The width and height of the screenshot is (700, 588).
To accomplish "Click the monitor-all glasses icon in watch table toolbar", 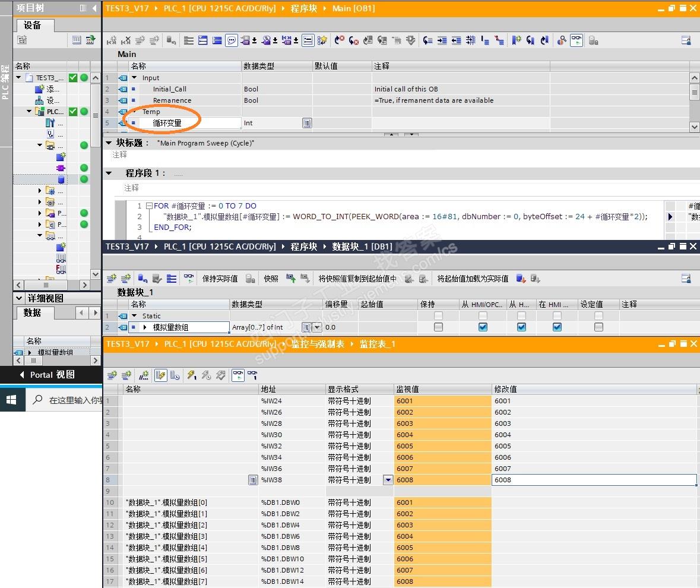I will tap(238, 375).
